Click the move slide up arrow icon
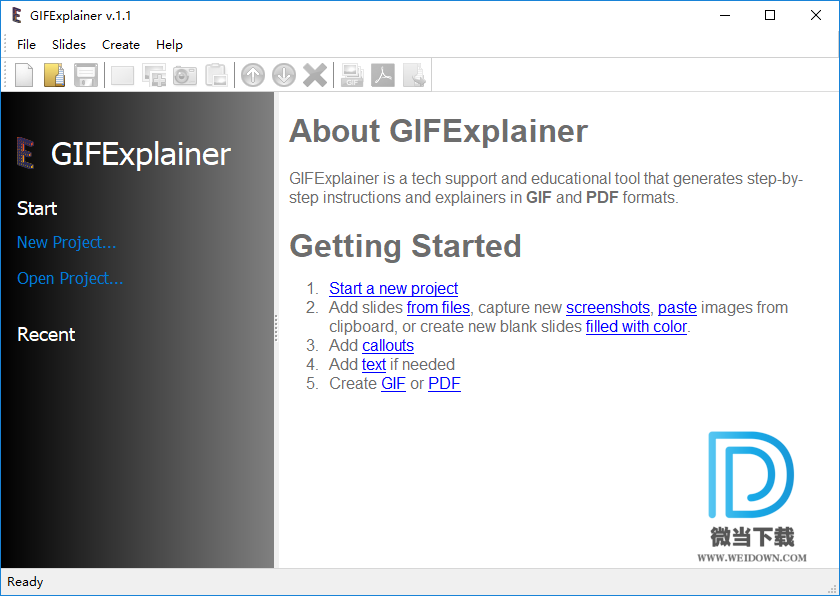The height and width of the screenshot is (596, 840). (x=253, y=75)
